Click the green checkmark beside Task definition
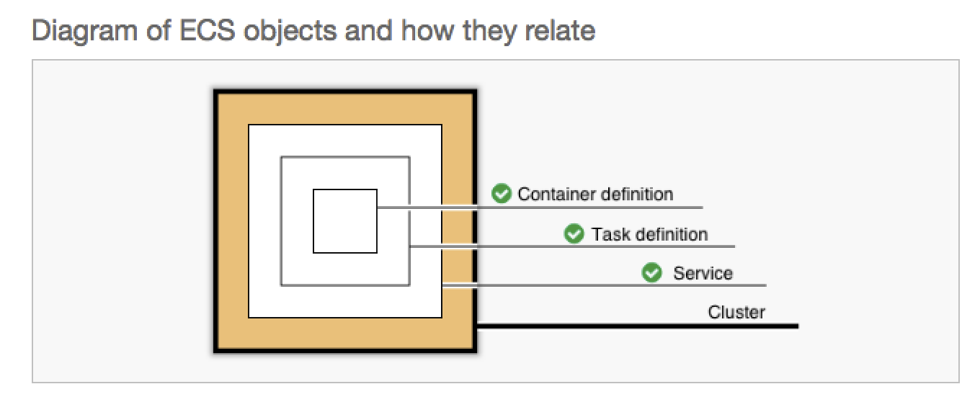The height and width of the screenshot is (415, 980). point(574,234)
